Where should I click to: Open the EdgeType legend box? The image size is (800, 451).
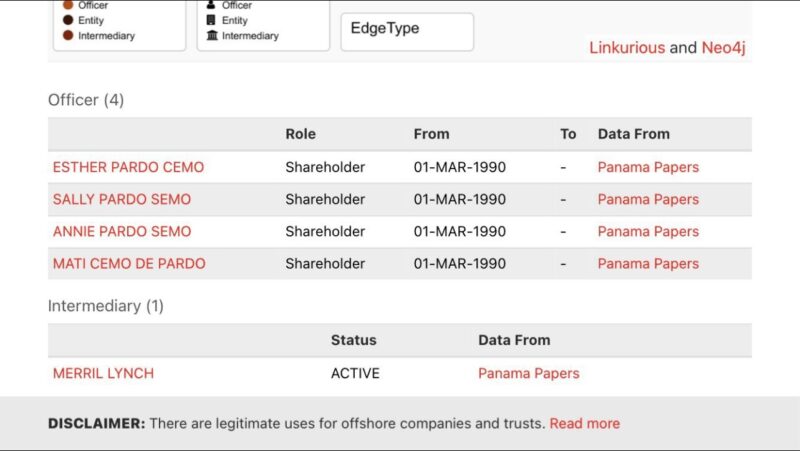(407, 32)
